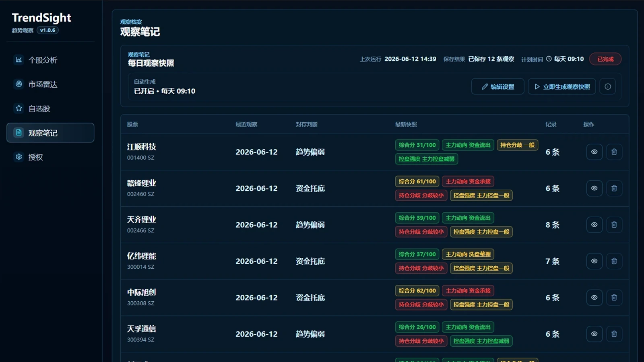This screenshot has height=362, width=644.
Task: Click the 已完成 status badge
Action: point(605,59)
